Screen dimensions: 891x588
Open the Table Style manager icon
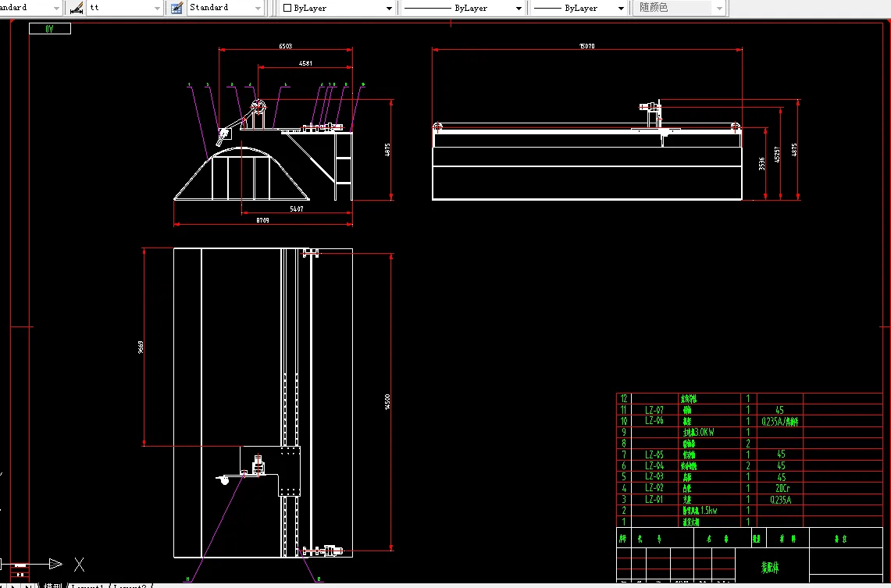pos(176,8)
